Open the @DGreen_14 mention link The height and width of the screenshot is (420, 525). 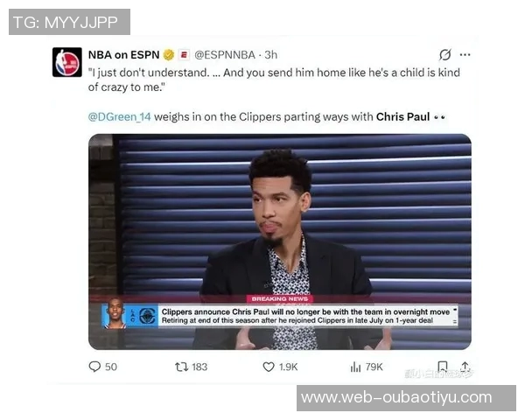click(x=120, y=117)
